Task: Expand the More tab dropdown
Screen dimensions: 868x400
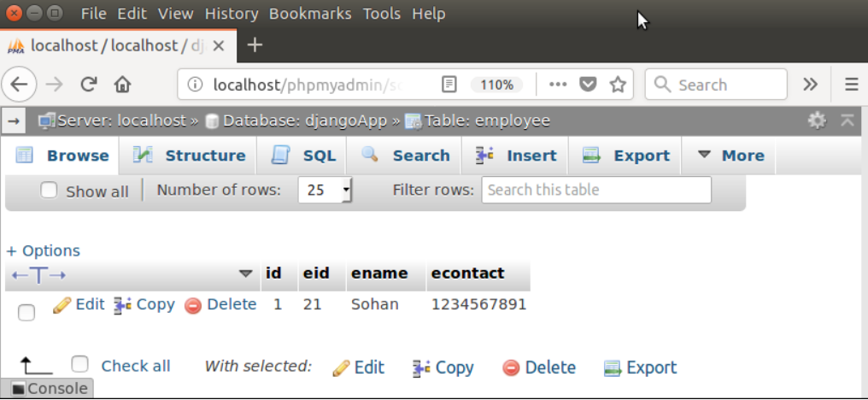Action: pos(730,156)
